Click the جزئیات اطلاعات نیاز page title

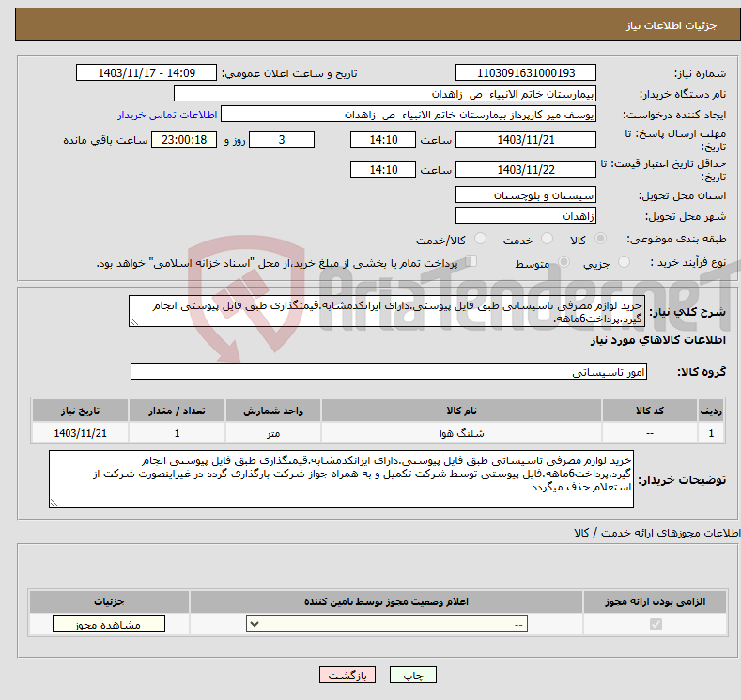[x=672, y=25]
